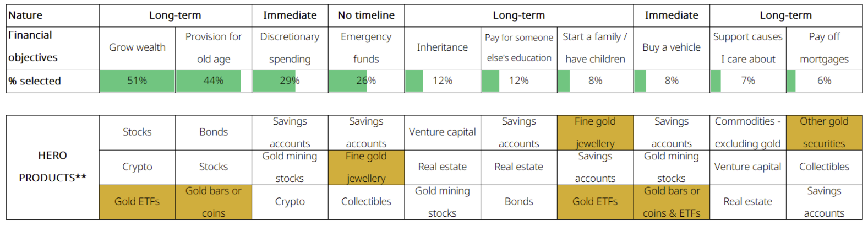Select the Discretionary spending objective cell

(x=290, y=47)
